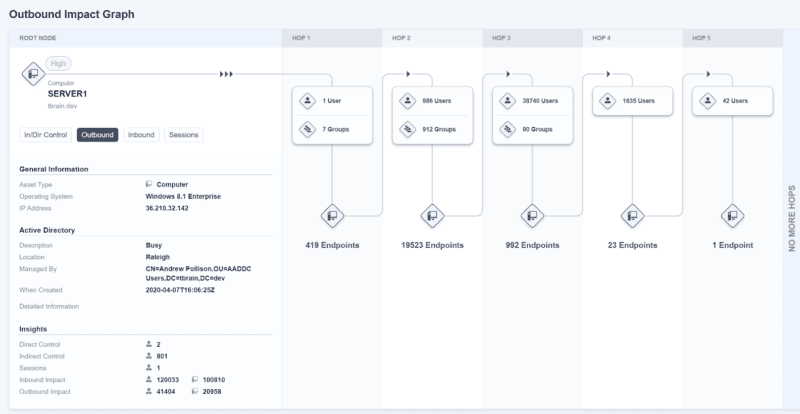Click the user icon beside 38740 Users
This screenshot has height=414, width=800.
pos(507,101)
